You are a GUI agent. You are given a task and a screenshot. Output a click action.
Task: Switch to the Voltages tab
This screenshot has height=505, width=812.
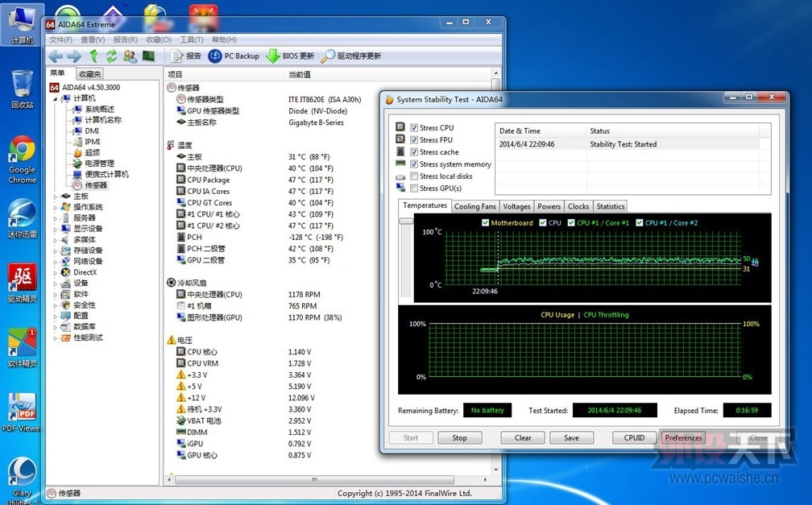tap(516, 207)
